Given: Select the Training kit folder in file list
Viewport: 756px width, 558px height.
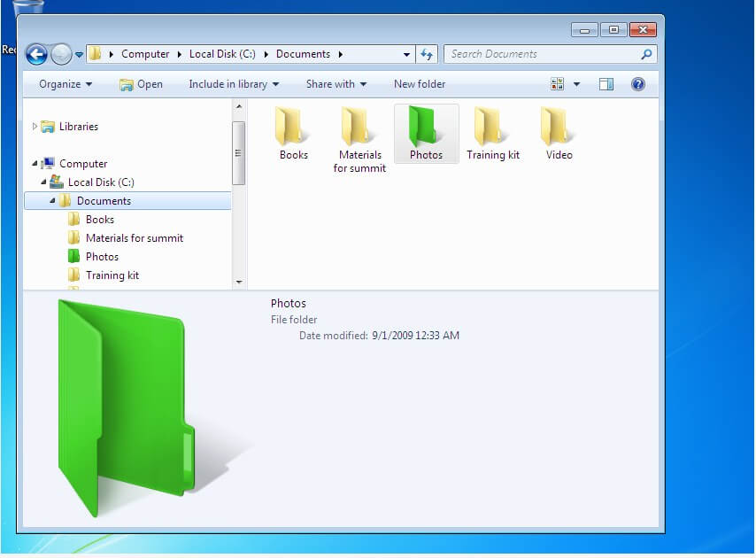Looking at the screenshot, I should 492,128.
